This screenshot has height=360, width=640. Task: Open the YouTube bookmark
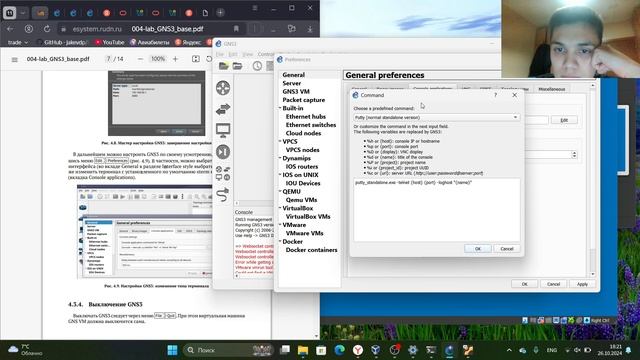(x=109, y=42)
